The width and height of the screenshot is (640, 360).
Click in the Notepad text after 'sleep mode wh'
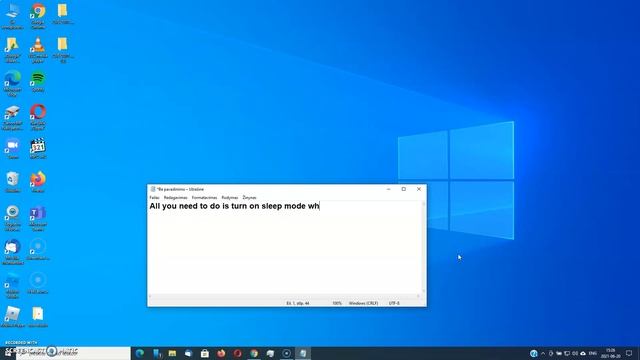coord(320,206)
